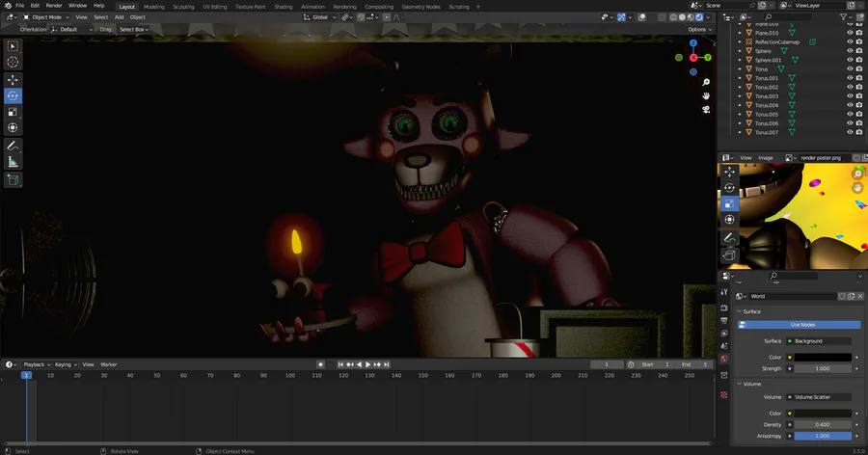Viewport: 868px width, 455px height.
Task: Click the outliner filter funnel icon
Action: [843, 17]
